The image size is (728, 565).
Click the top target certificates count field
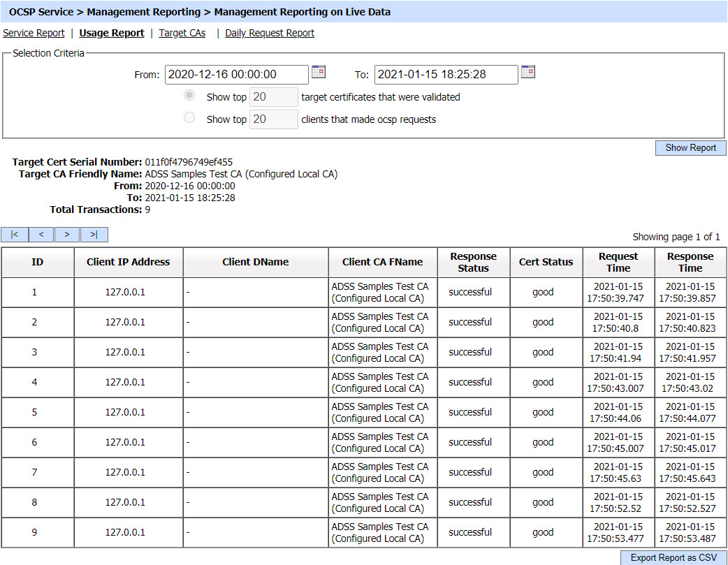pyautogui.click(x=274, y=97)
